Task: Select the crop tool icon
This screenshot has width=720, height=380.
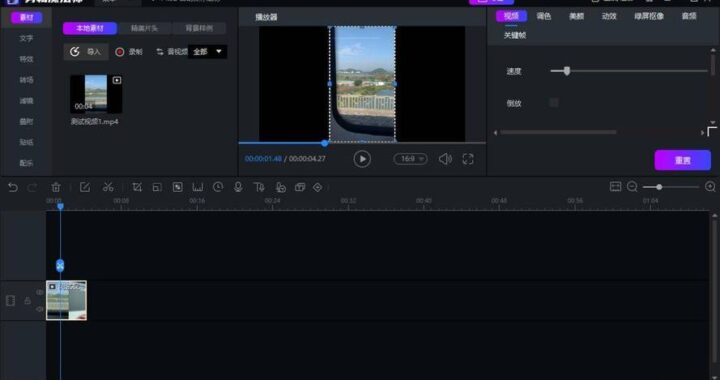Action: [x=137, y=187]
